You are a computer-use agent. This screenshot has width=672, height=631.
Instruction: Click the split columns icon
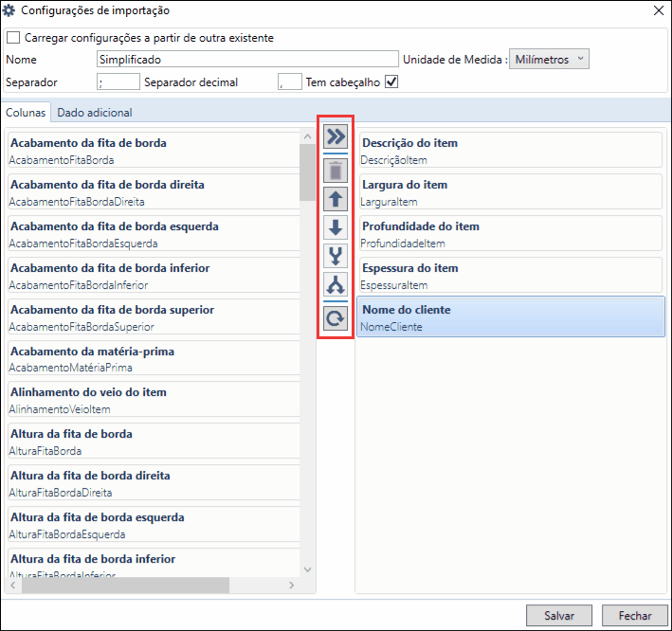336,284
